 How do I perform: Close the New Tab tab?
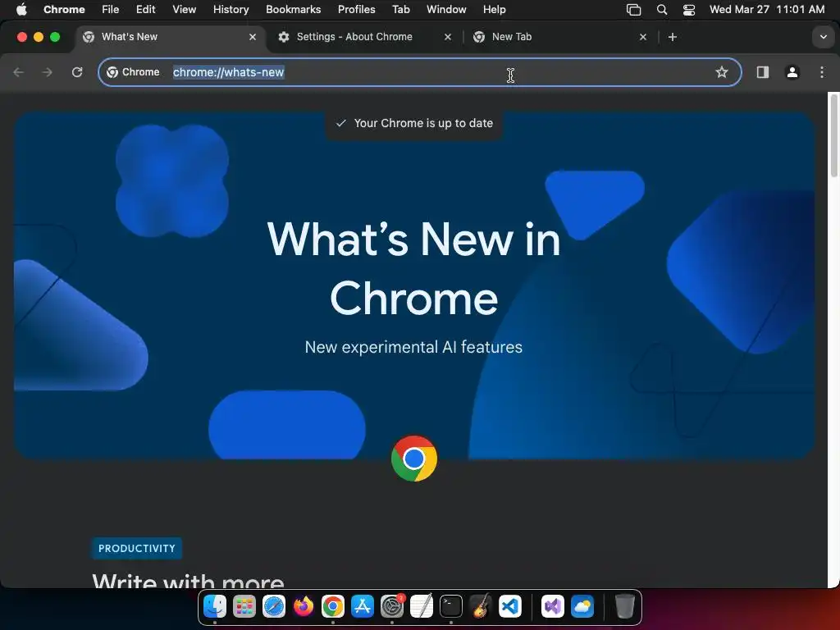pos(643,37)
